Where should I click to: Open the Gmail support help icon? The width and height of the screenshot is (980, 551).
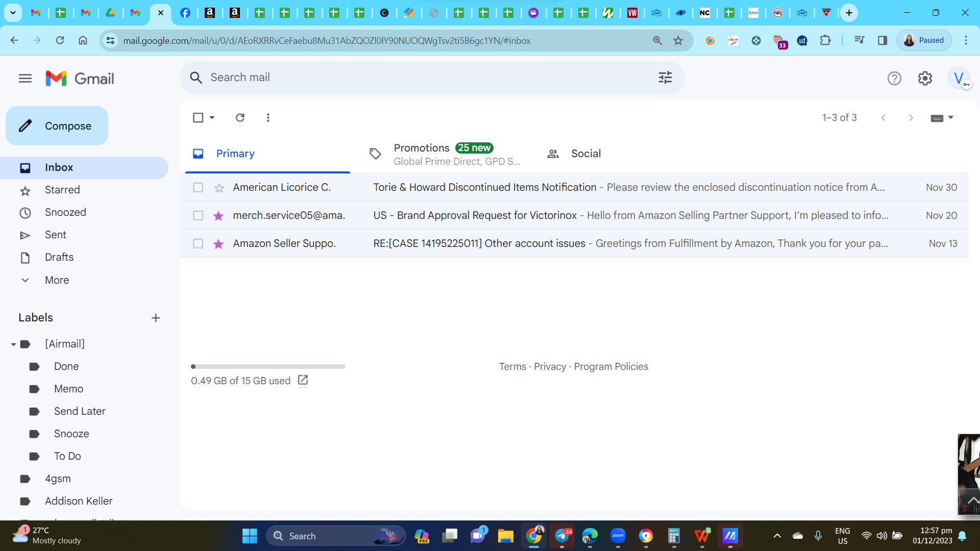(x=894, y=79)
